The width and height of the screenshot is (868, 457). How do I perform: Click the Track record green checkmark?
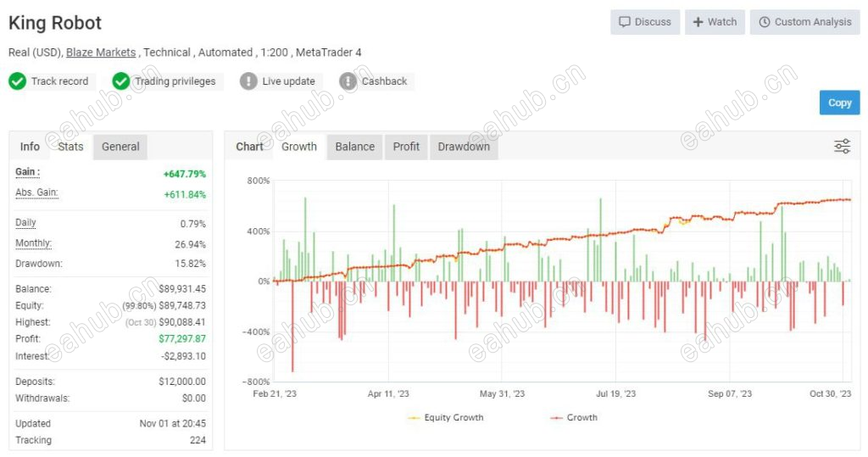(17, 81)
